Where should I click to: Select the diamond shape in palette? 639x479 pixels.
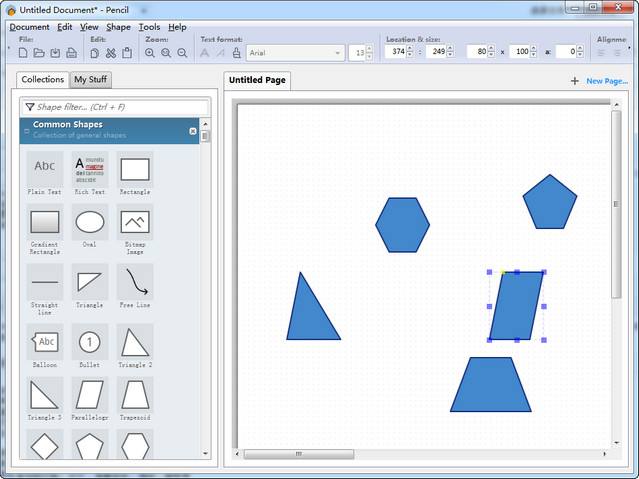pyautogui.click(x=45, y=445)
